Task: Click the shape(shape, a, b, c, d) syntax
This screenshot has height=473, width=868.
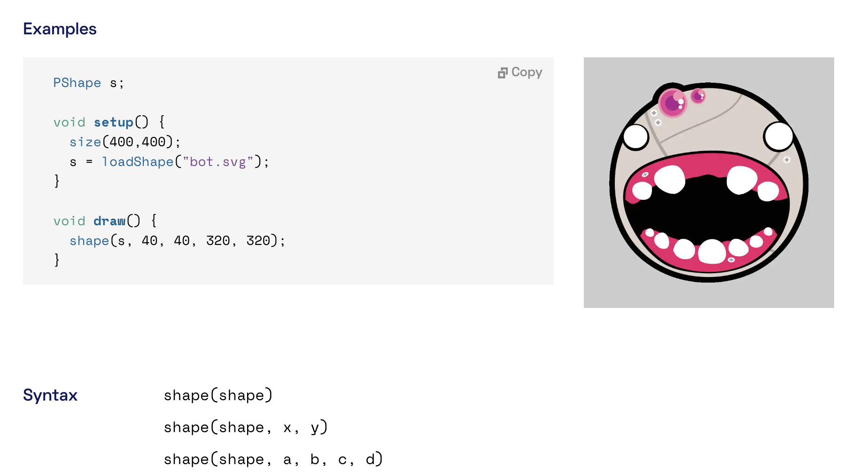Action: 273,459
